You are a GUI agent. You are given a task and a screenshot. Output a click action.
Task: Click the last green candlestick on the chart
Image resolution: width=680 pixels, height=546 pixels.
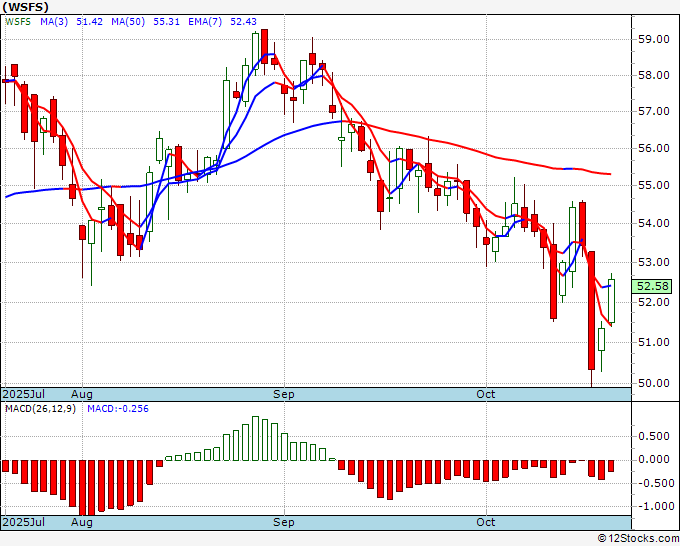coord(611,301)
